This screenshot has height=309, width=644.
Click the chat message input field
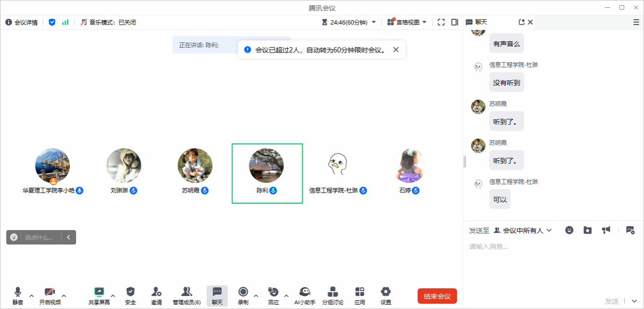click(x=550, y=247)
